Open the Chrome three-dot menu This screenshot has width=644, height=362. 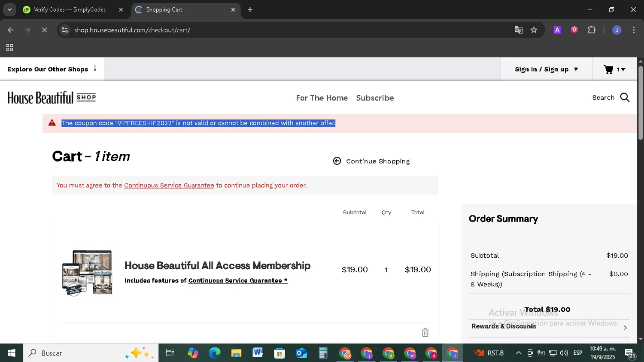(x=634, y=30)
